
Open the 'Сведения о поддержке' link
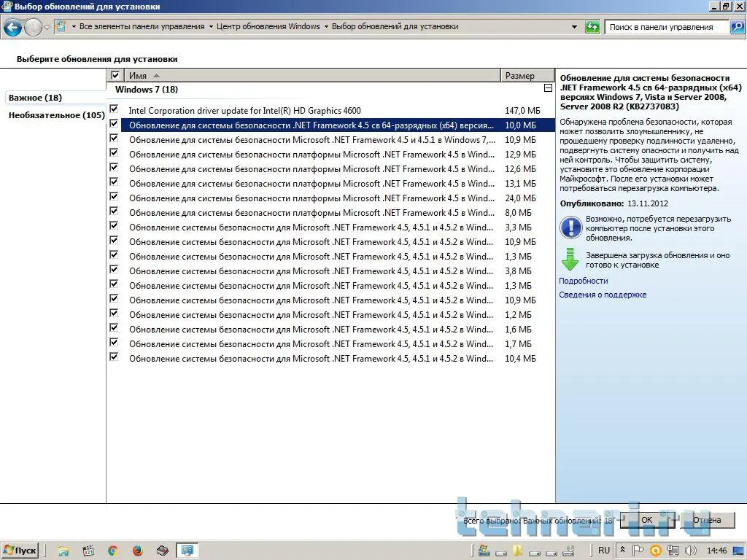tap(603, 295)
